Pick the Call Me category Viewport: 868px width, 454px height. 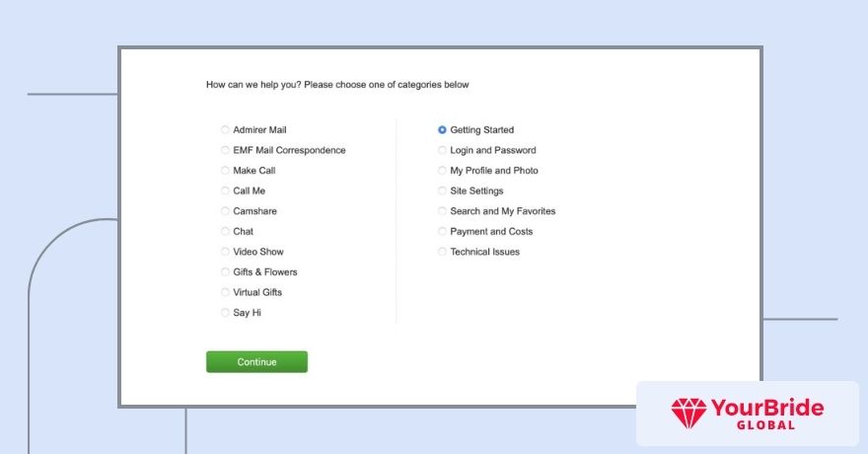coord(225,190)
